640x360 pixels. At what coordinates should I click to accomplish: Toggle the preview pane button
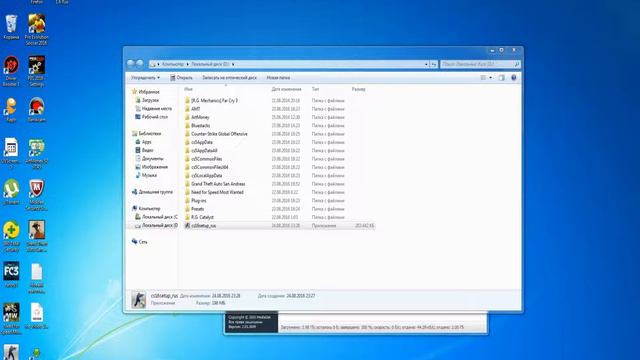point(501,78)
